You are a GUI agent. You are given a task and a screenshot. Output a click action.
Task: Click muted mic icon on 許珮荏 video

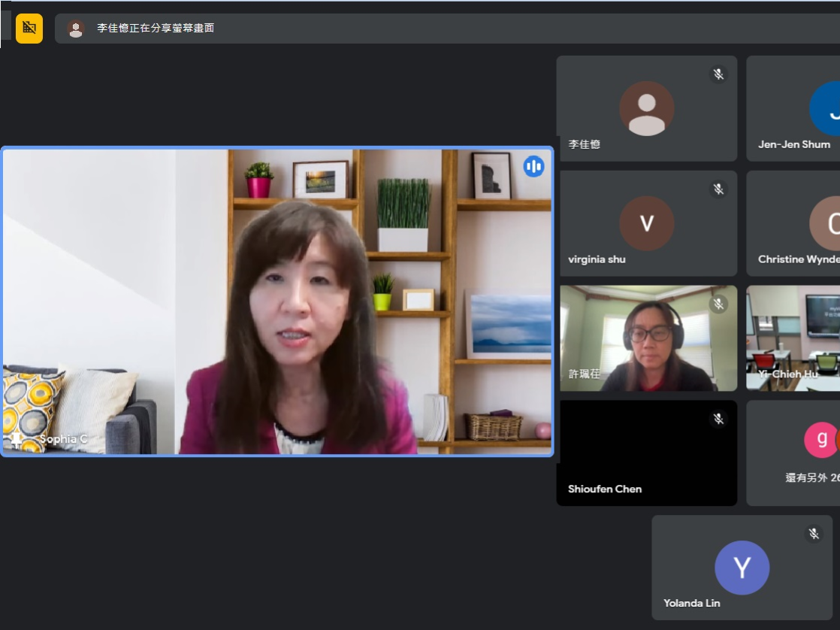[718, 304]
